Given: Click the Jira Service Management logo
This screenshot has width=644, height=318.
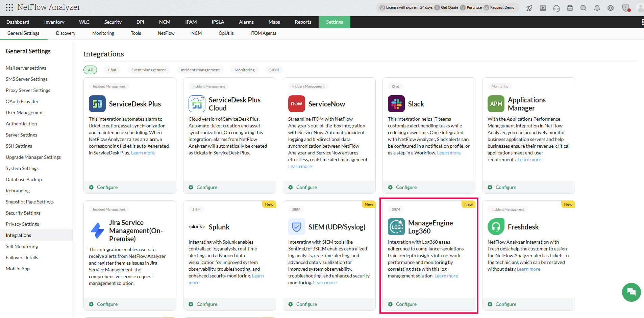Looking at the screenshot, I should [97, 230].
